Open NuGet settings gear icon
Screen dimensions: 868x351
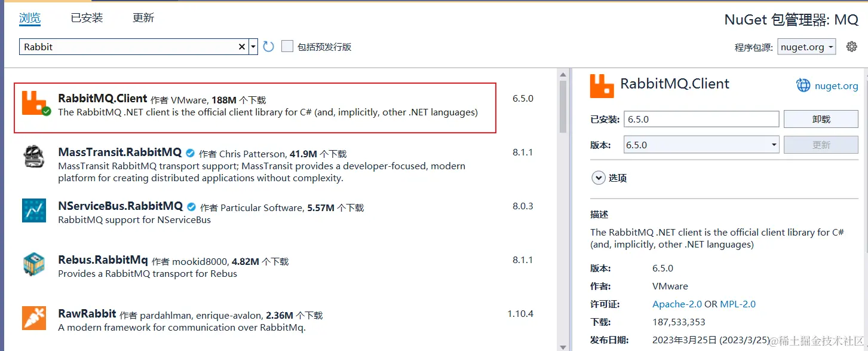(x=852, y=47)
